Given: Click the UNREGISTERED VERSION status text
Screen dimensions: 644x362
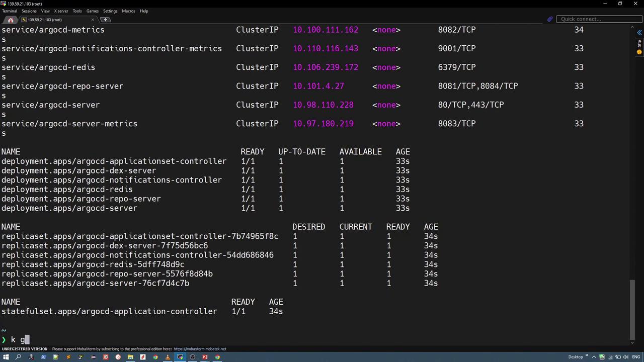Looking at the screenshot, I should pyautogui.click(x=25, y=349).
